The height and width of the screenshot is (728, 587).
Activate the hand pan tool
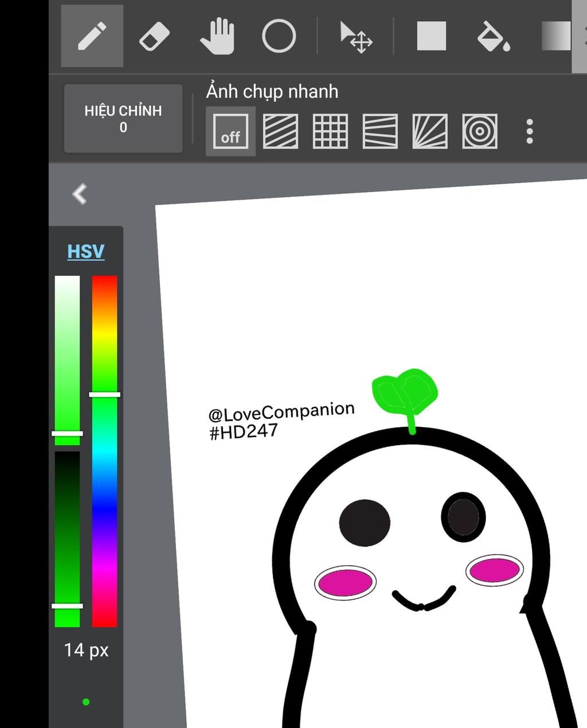(218, 37)
